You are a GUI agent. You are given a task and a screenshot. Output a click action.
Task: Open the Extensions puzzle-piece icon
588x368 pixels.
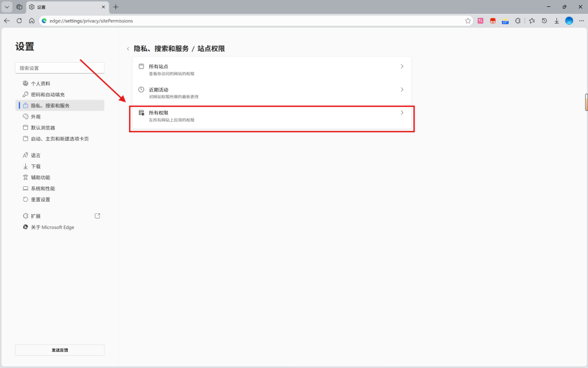click(518, 21)
